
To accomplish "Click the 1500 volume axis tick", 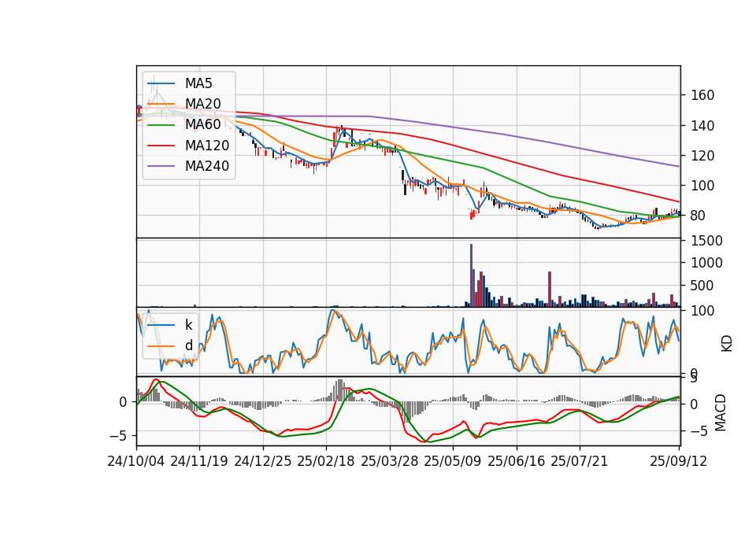I will click(706, 241).
